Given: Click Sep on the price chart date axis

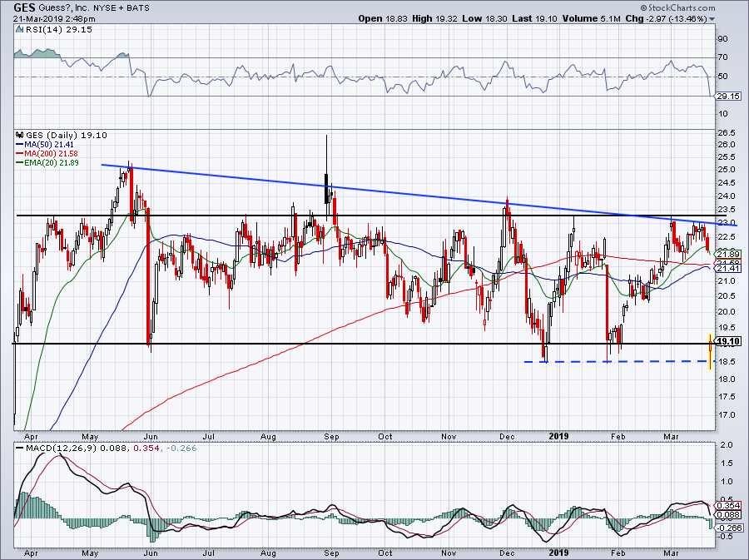Looking at the screenshot, I should click(331, 436).
